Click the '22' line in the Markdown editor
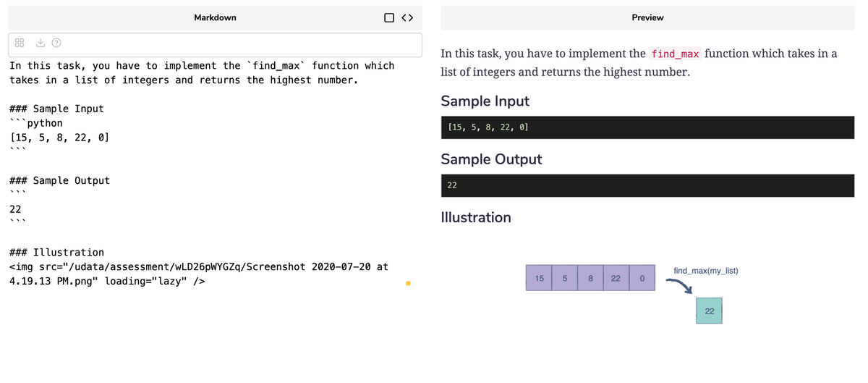This screenshot has height=383, width=868. click(15, 209)
